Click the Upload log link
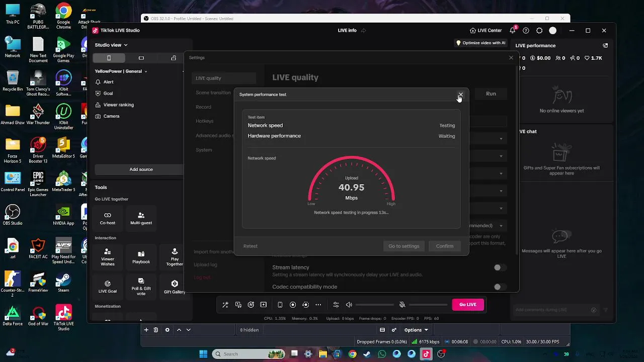Image resolution: width=644 pixels, height=362 pixels. (205, 264)
